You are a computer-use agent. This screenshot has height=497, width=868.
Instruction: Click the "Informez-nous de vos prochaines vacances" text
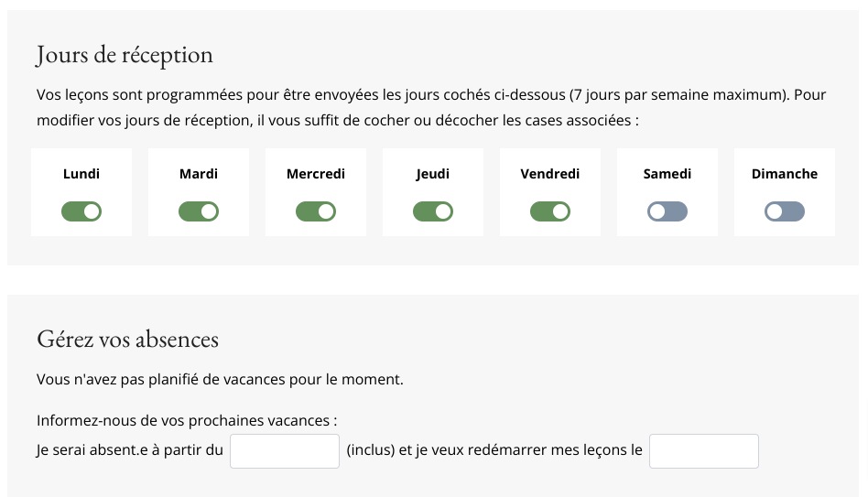[x=187, y=421]
